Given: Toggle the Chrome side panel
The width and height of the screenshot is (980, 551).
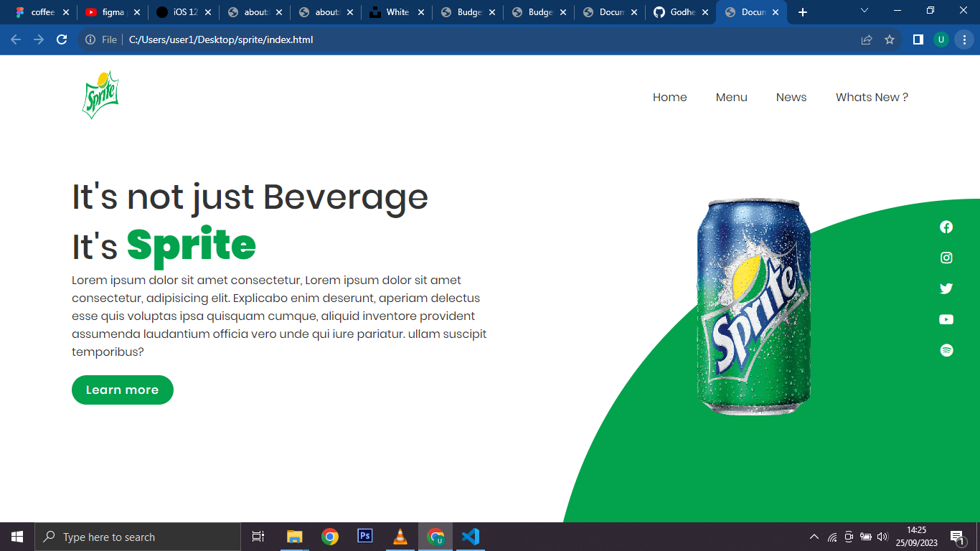Looking at the screenshot, I should coord(918,39).
